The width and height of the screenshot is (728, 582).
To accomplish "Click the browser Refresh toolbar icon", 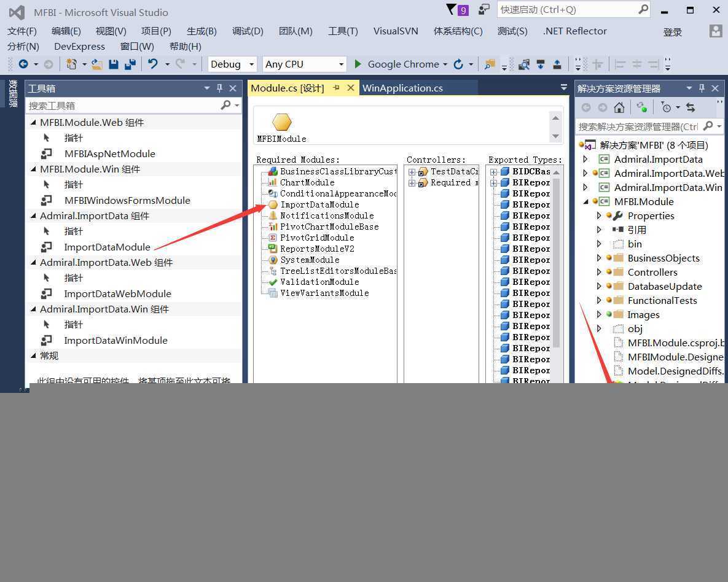I will pos(458,64).
